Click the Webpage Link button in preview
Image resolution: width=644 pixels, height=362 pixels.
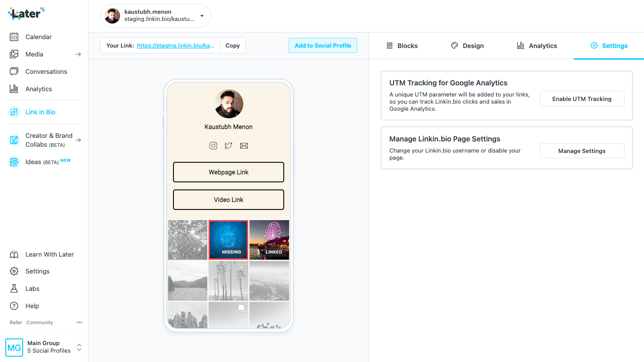coord(229,172)
